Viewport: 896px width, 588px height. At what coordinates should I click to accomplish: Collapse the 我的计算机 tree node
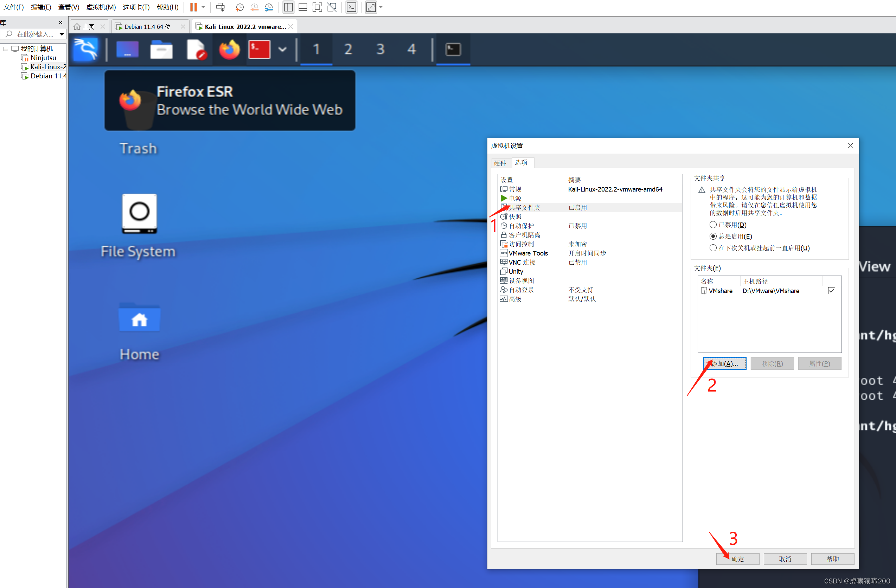click(6, 49)
